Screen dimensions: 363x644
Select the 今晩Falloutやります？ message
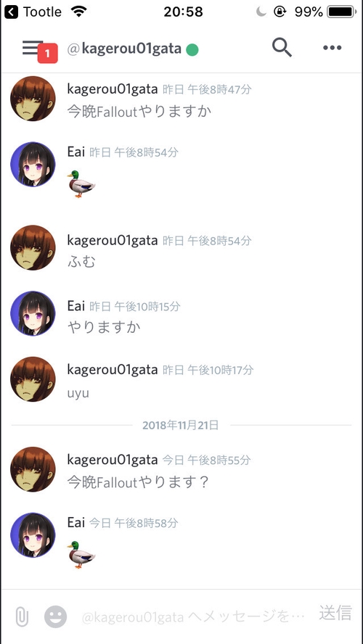[139, 482]
